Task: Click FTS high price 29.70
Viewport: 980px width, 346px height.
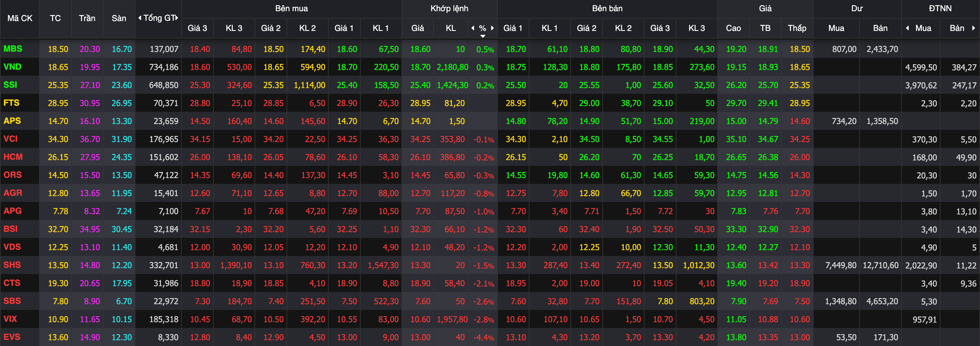Action: click(736, 103)
